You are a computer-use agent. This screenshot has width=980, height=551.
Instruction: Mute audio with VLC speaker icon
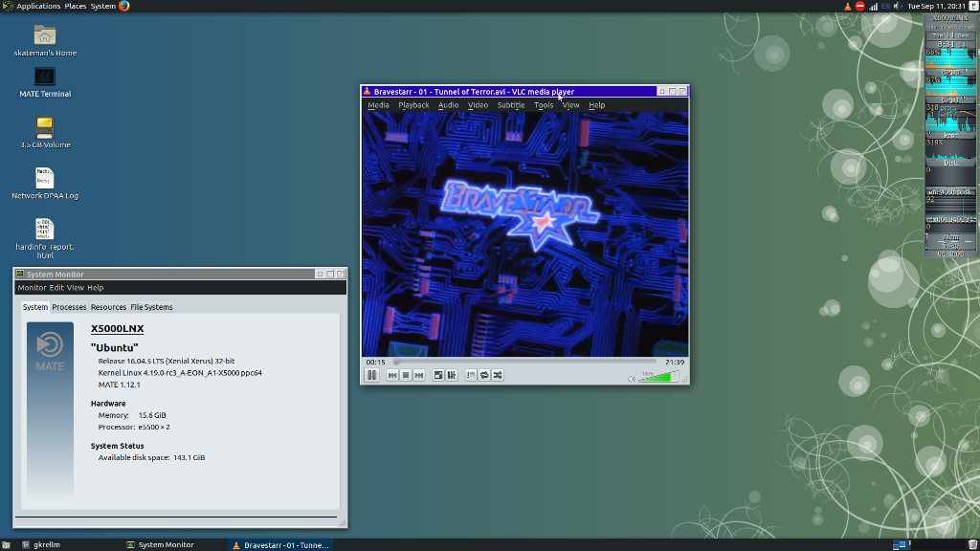pos(632,379)
